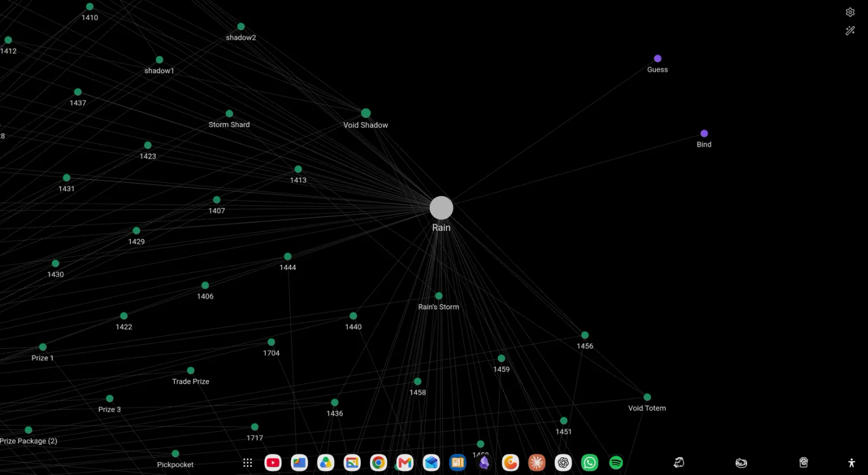
Task: Open the book reader app icon in dock
Action: point(458,463)
